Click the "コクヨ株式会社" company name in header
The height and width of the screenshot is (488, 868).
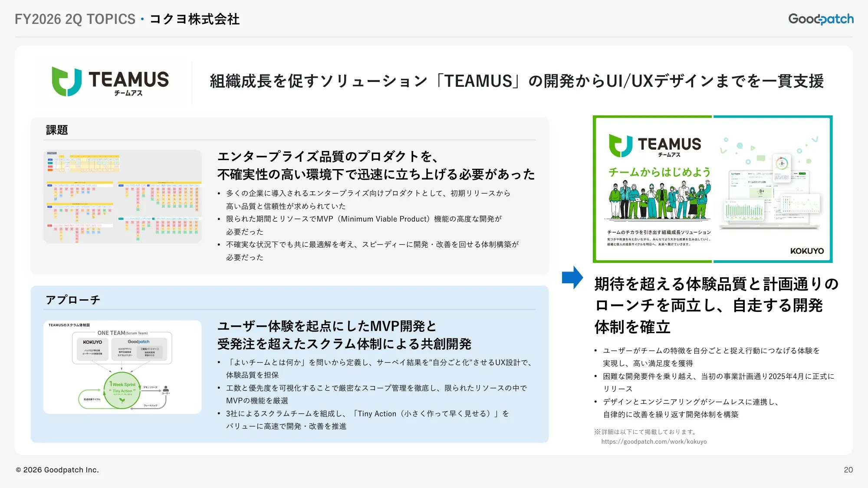(x=194, y=19)
